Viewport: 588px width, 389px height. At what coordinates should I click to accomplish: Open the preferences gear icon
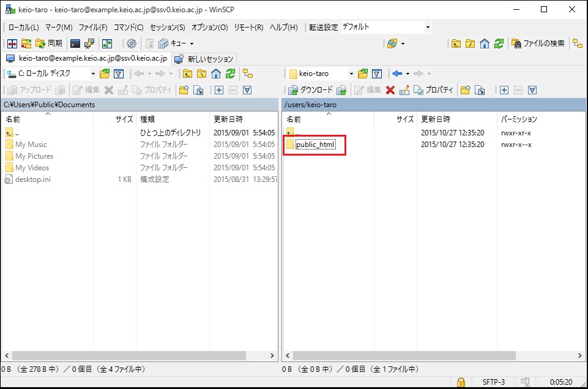click(x=131, y=43)
